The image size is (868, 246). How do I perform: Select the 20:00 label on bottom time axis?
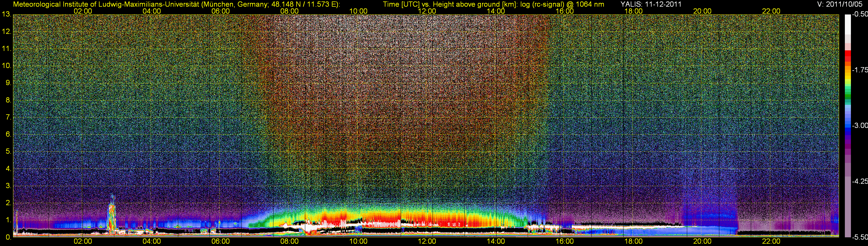(x=702, y=241)
